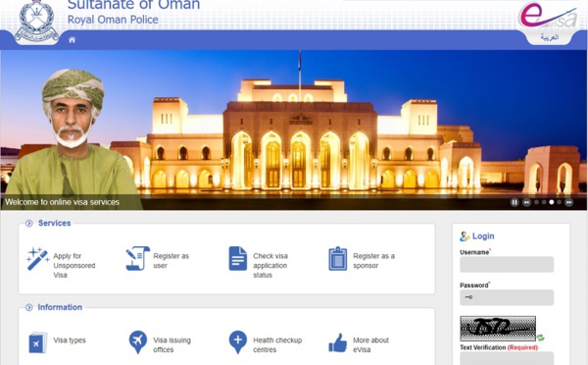588x365 pixels.
Task: Refresh the captcha image
Action: 540,338
